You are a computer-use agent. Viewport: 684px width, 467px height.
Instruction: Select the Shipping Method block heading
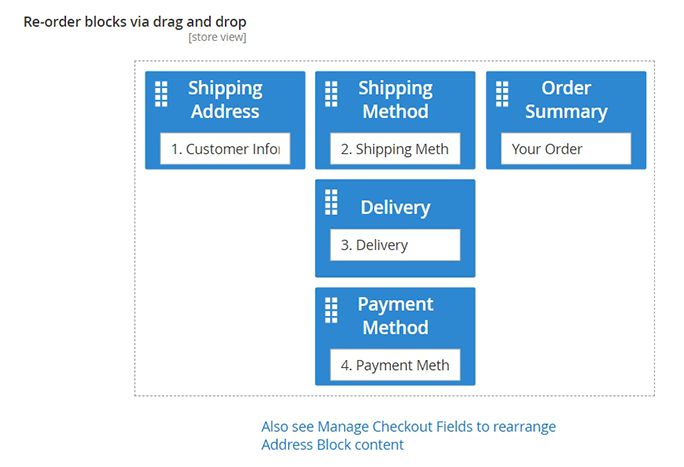(395, 99)
